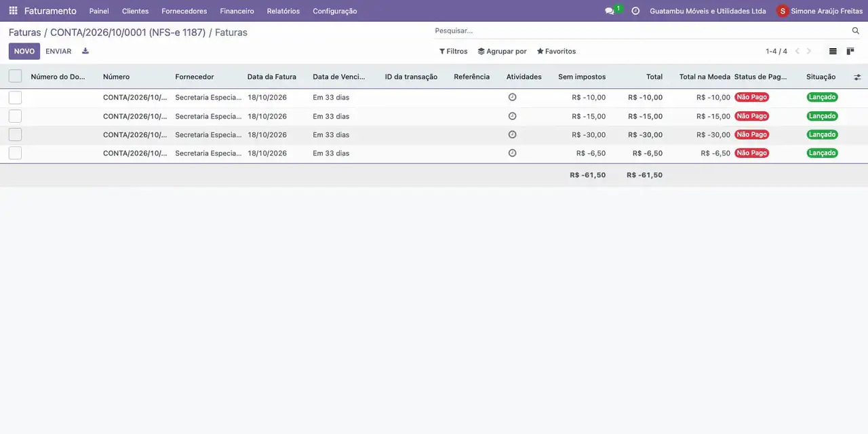
Task: Open the Agrupar por dropdown
Action: pos(502,52)
